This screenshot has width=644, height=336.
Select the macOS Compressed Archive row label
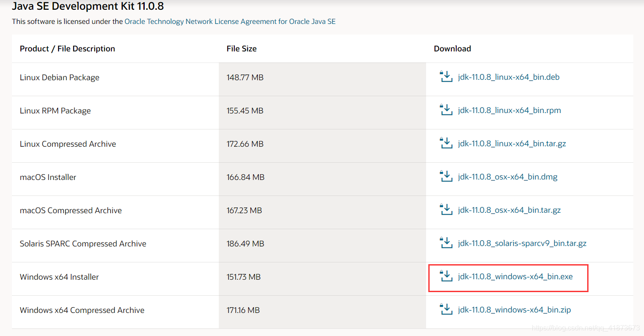[71, 211]
